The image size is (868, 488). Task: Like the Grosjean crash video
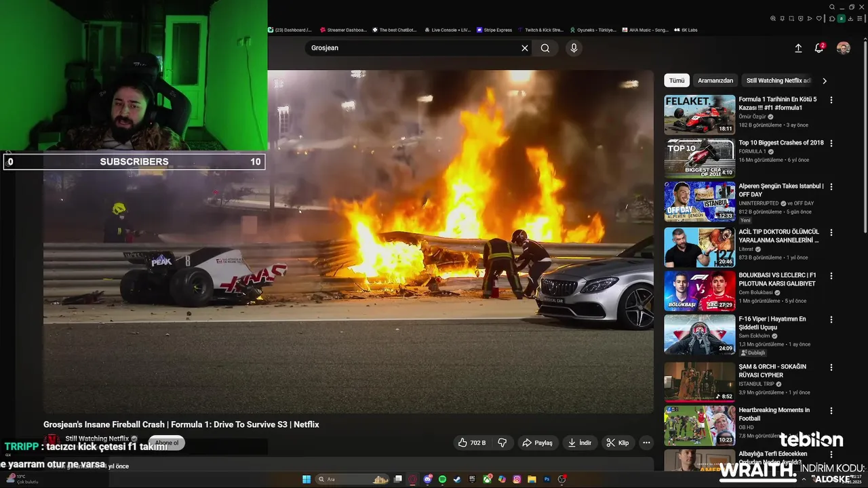point(471,443)
